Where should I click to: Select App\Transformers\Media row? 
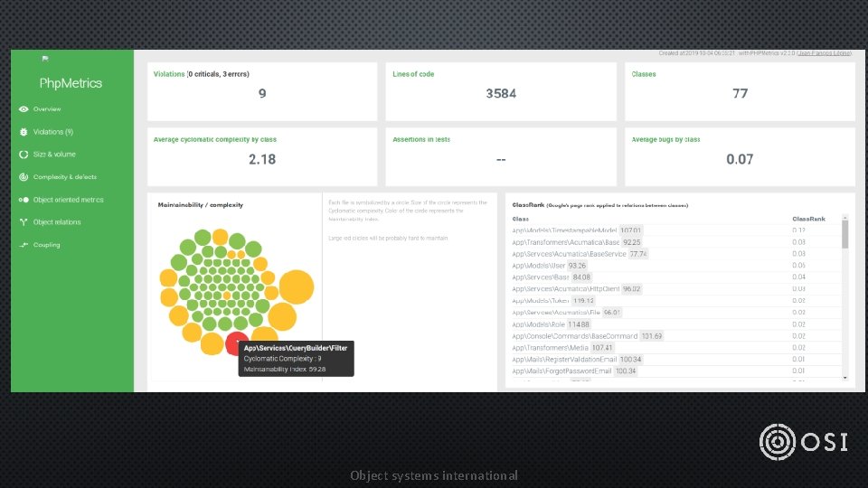[x=676, y=347]
